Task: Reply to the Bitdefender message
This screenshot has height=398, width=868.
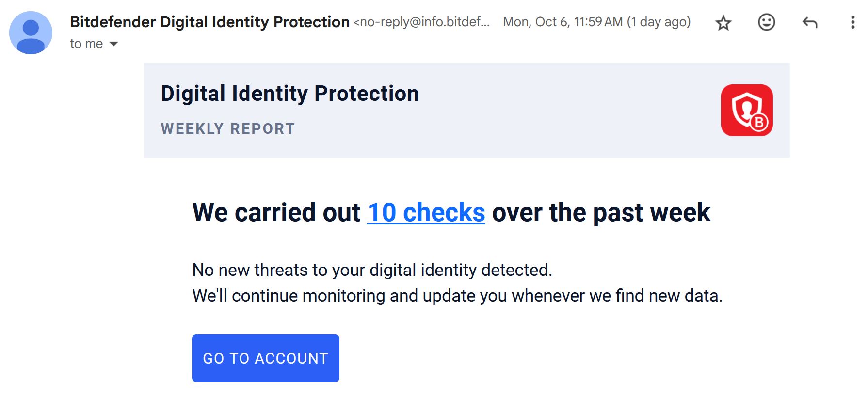Action: tap(809, 22)
